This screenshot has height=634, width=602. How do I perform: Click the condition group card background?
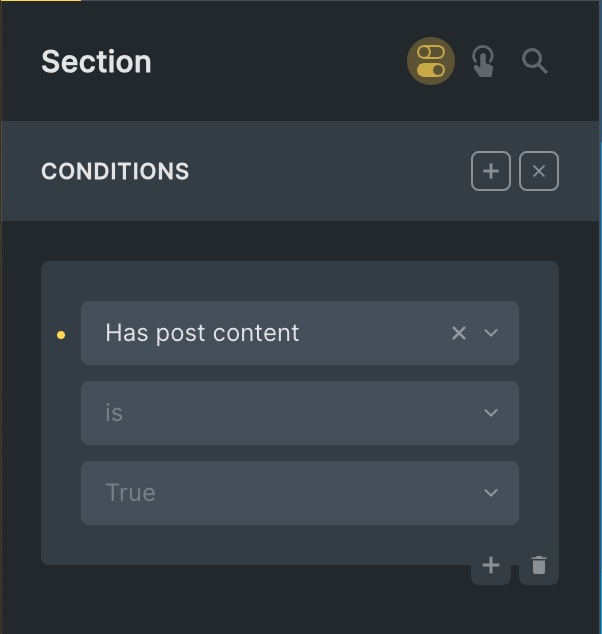(x=250, y=545)
